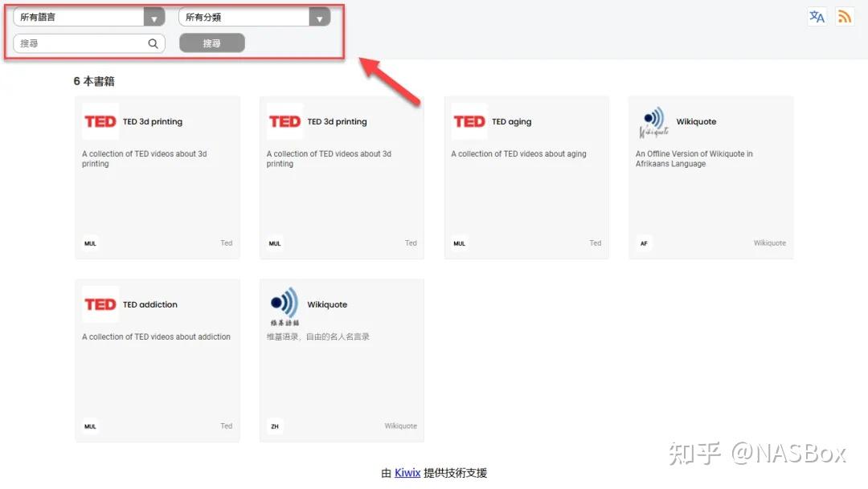This screenshot has height=489, width=868.
Task: Click the gray 搜尋 search button
Action: pyautogui.click(x=212, y=43)
